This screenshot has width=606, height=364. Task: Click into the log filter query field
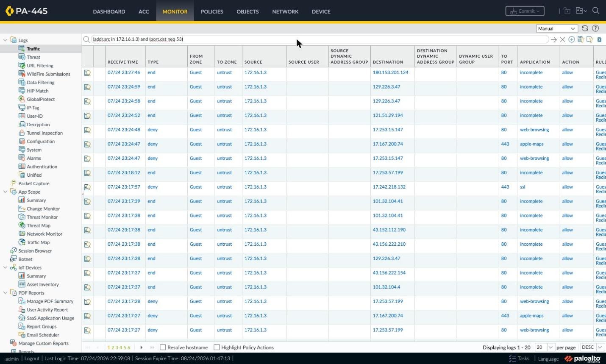[320, 39]
